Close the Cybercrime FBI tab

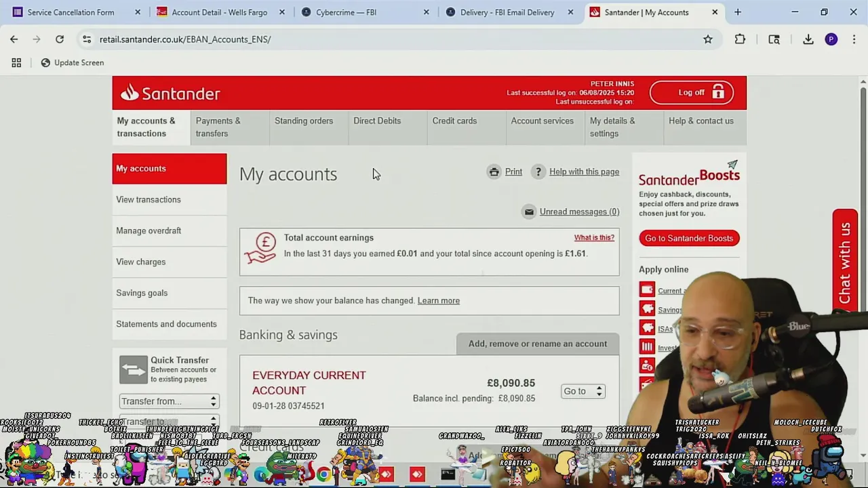(x=427, y=12)
